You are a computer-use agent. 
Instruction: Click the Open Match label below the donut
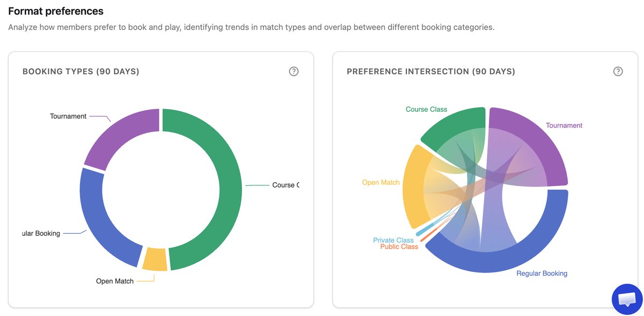(x=114, y=281)
